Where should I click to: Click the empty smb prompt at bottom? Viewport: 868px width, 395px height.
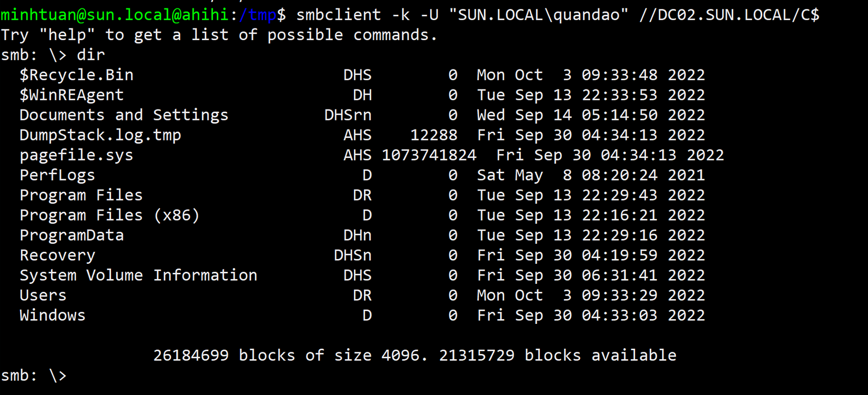(x=34, y=376)
